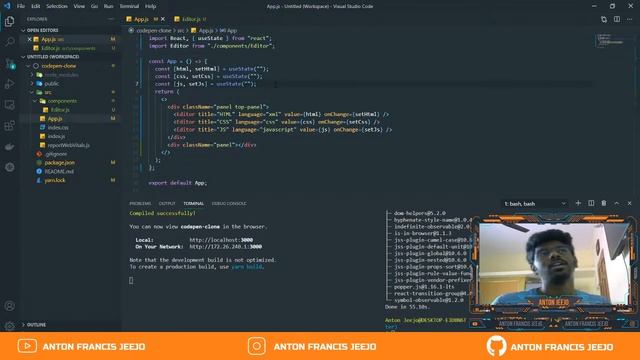
Task: Close the terminal panel
Action: [629, 203]
